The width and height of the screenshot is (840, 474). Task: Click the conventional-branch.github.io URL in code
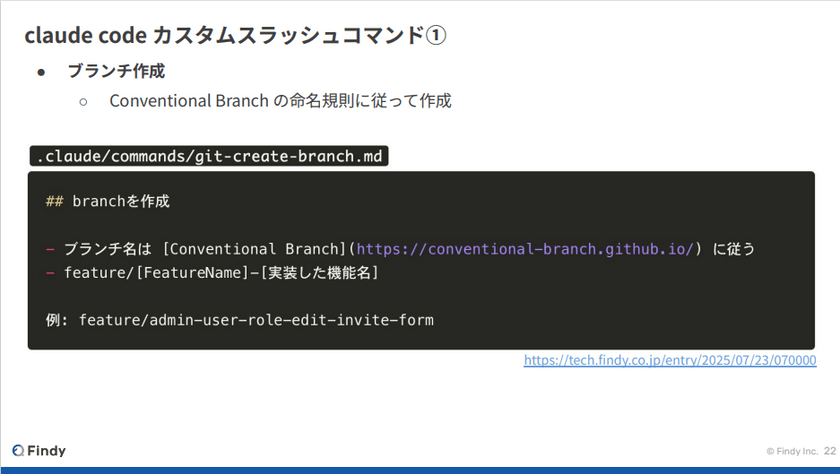click(525, 249)
